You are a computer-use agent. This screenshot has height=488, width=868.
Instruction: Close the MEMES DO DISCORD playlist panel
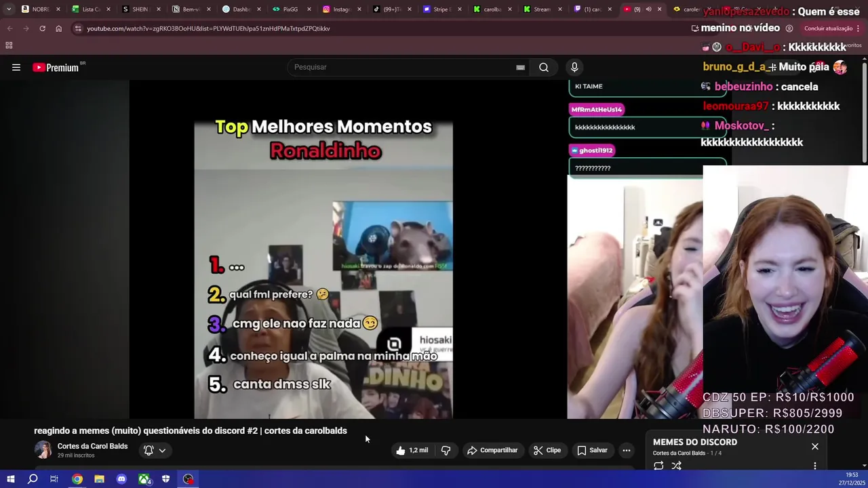pos(815,447)
